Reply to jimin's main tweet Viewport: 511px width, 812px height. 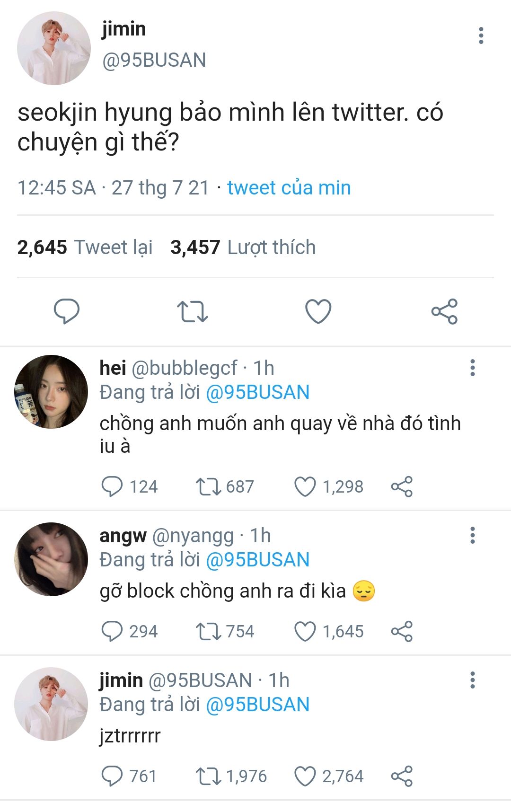tap(66, 311)
